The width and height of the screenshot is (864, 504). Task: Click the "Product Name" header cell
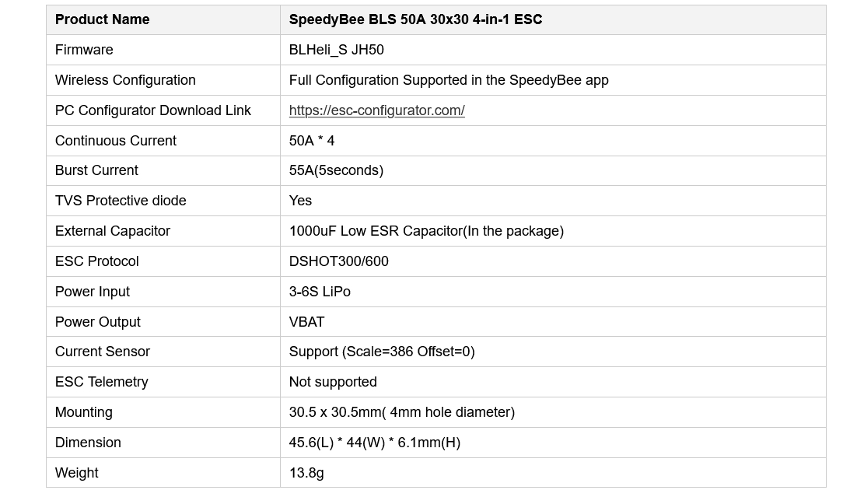pos(102,19)
